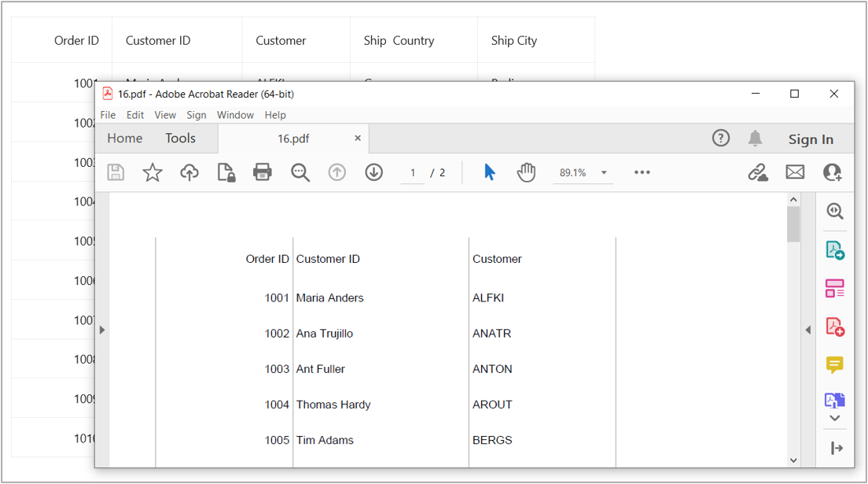Click the Sign In button
Screen dimensions: 868x484
coord(811,139)
